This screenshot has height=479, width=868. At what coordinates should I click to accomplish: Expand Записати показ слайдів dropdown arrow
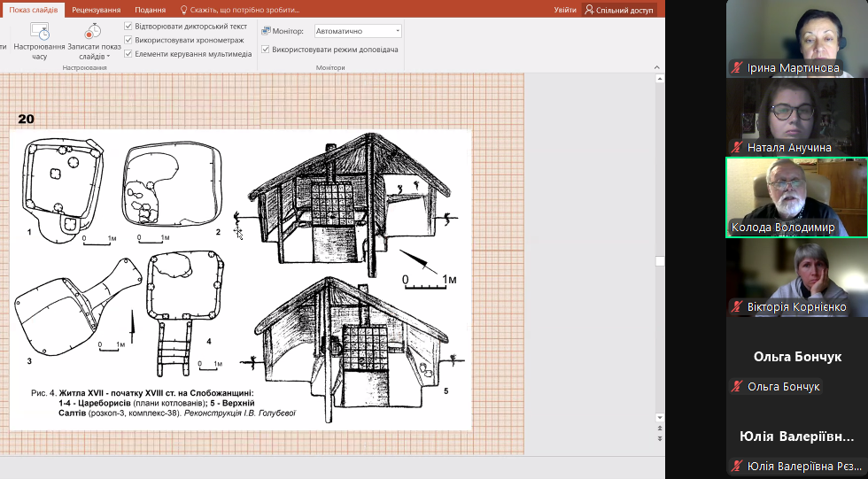[x=108, y=56]
